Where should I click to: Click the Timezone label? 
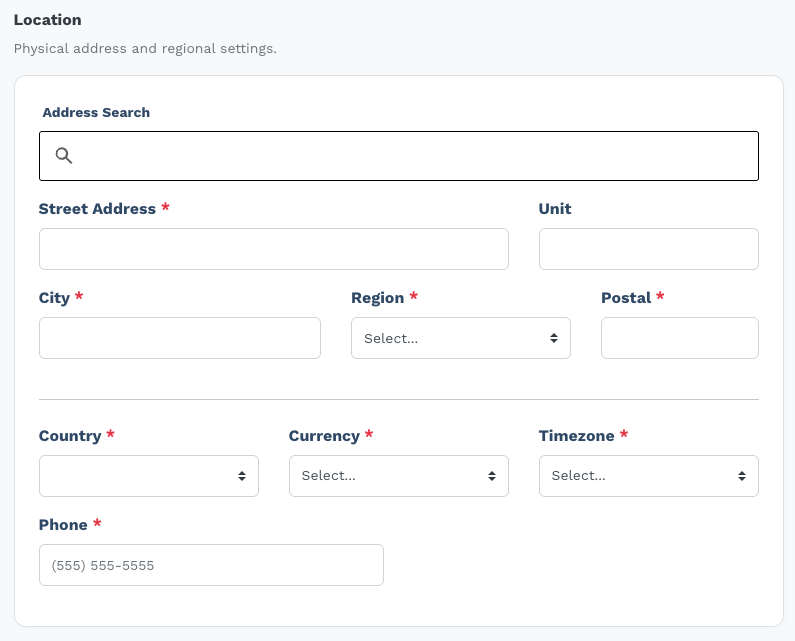576,436
